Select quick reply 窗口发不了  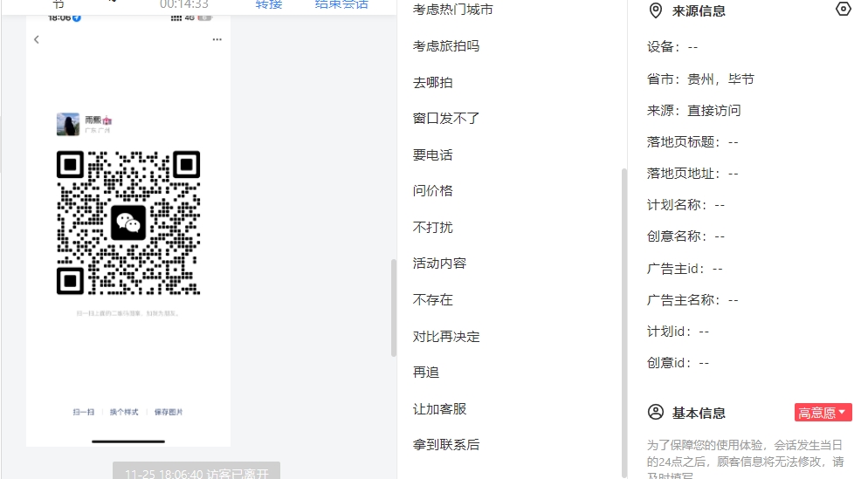click(x=446, y=119)
